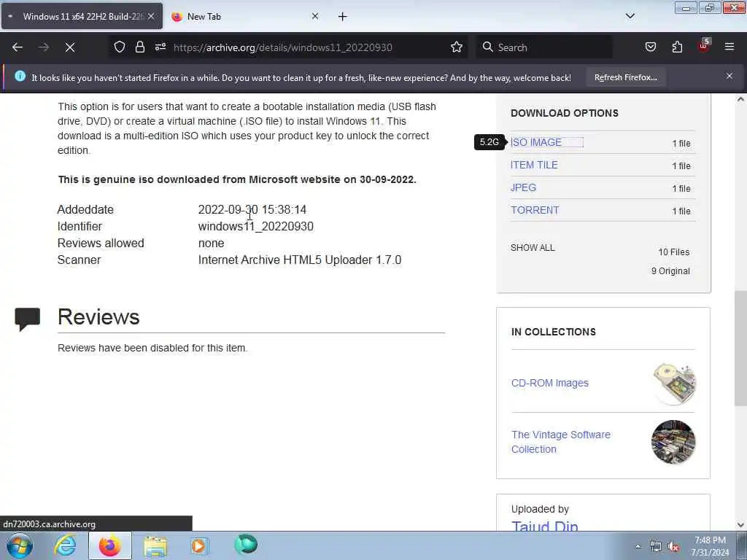
Task: Click the CD-ROM Images thumbnail
Action: point(673,384)
